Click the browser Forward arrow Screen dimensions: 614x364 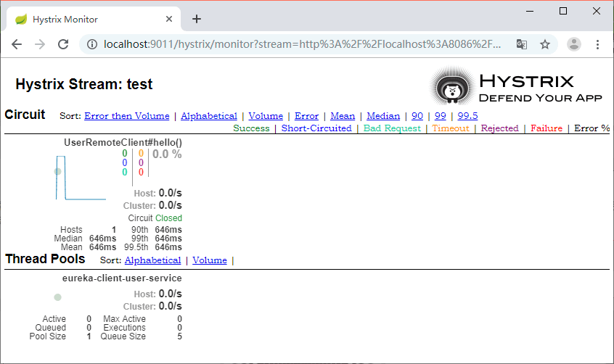tap(39, 44)
